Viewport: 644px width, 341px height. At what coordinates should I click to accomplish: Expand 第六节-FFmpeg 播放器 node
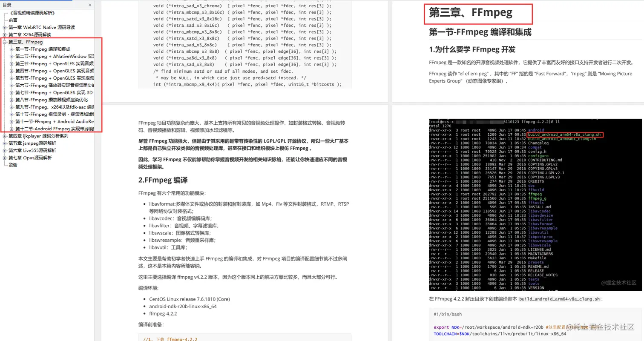click(x=11, y=86)
